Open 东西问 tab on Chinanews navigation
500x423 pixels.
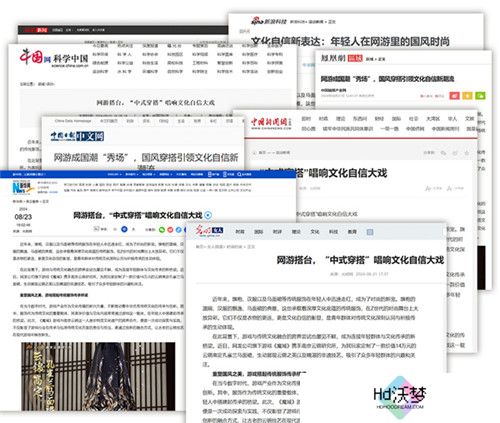[360, 119]
